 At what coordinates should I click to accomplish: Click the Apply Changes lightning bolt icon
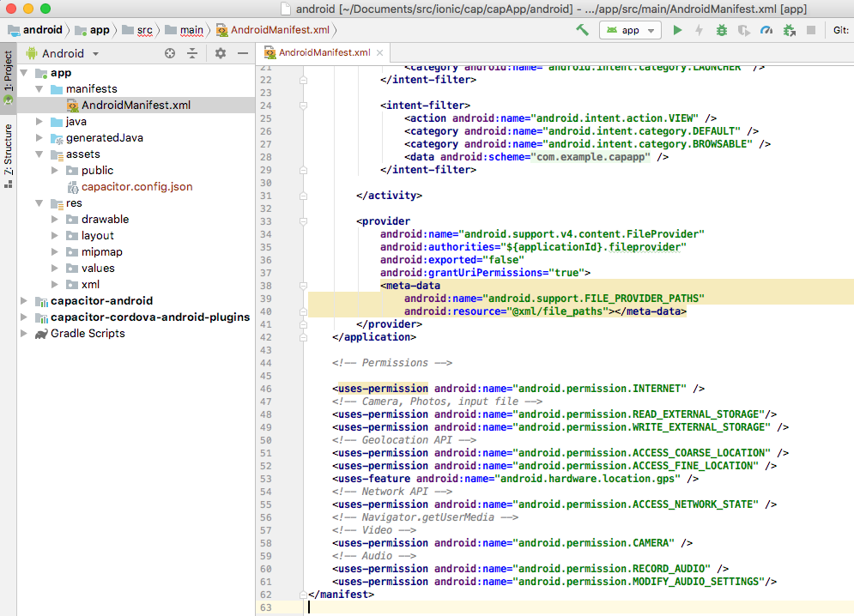(700, 28)
